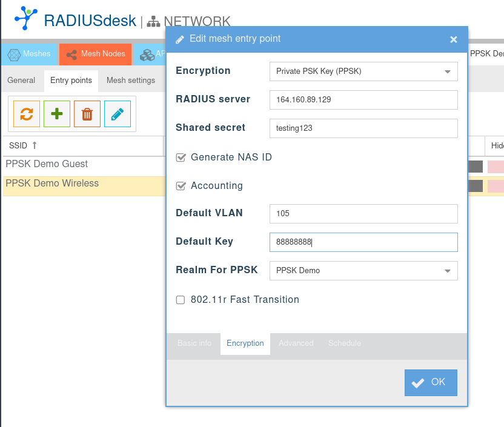Open the Mesh Nodes tab
The image size is (504, 427).
click(x=96, y=54)
